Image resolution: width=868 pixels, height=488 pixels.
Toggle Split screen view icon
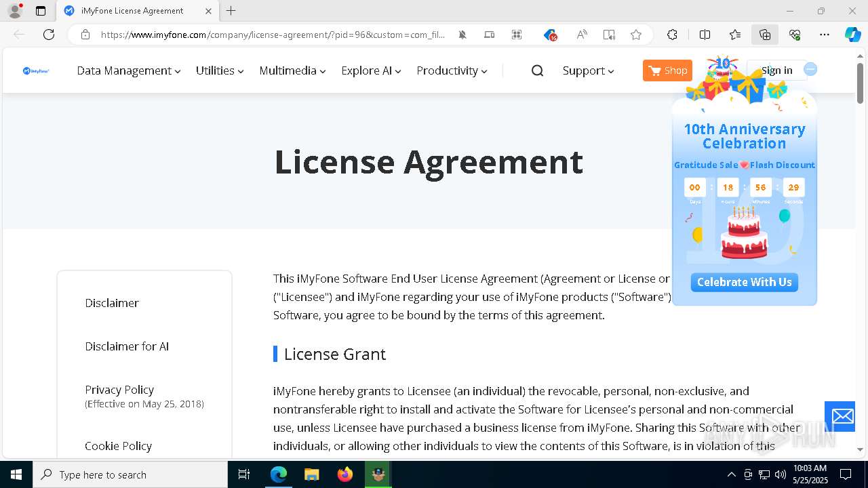[705, 35]
